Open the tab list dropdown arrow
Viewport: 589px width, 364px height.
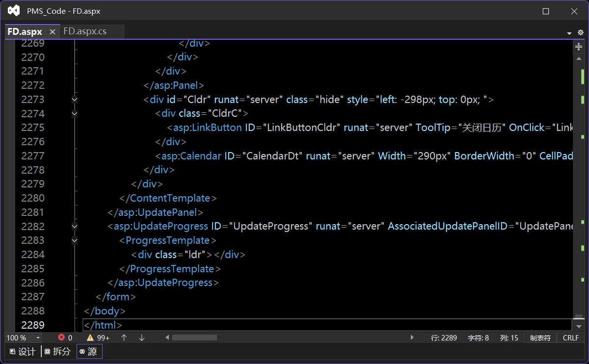tap(569, 33)
